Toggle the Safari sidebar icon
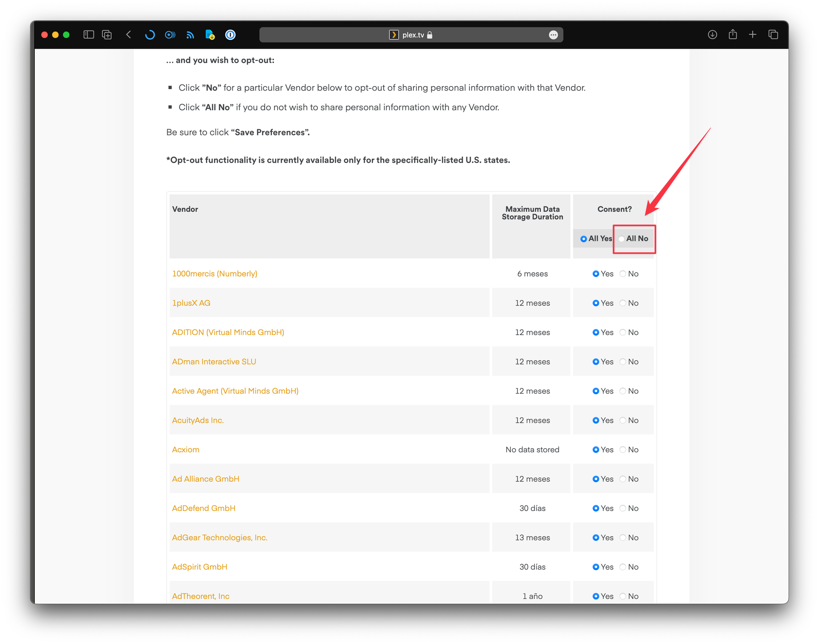819x644 pixels. point(88,35)
